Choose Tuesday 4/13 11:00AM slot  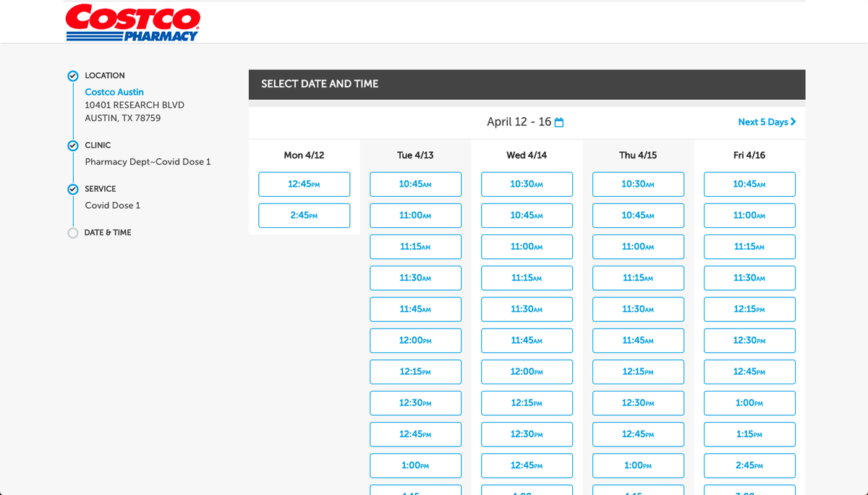(415, 216)
